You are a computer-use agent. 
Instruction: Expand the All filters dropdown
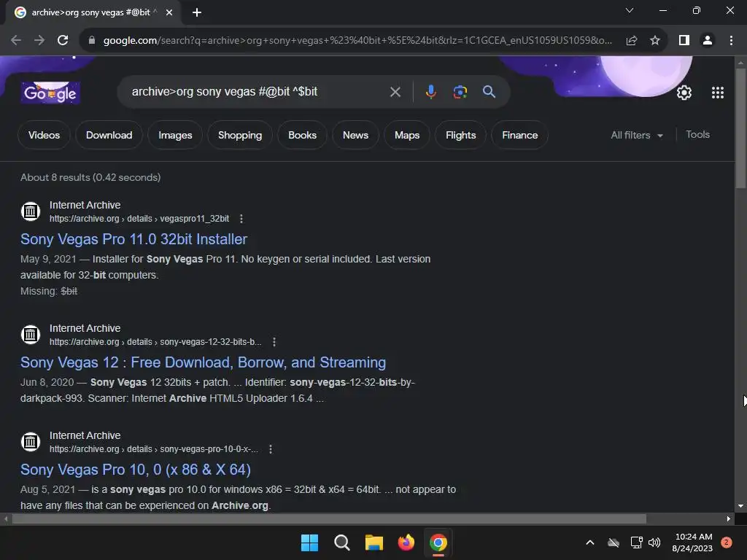(x=637, y=135)
